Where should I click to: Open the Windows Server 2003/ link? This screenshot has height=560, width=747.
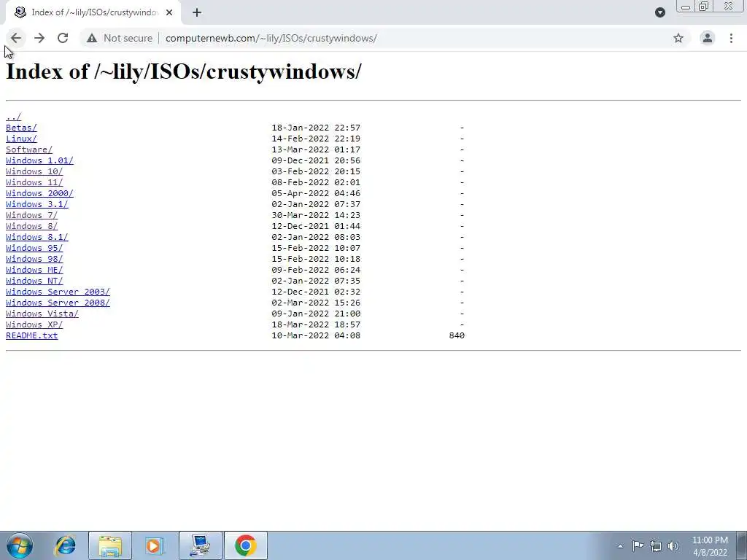click(x=58, y=292)
